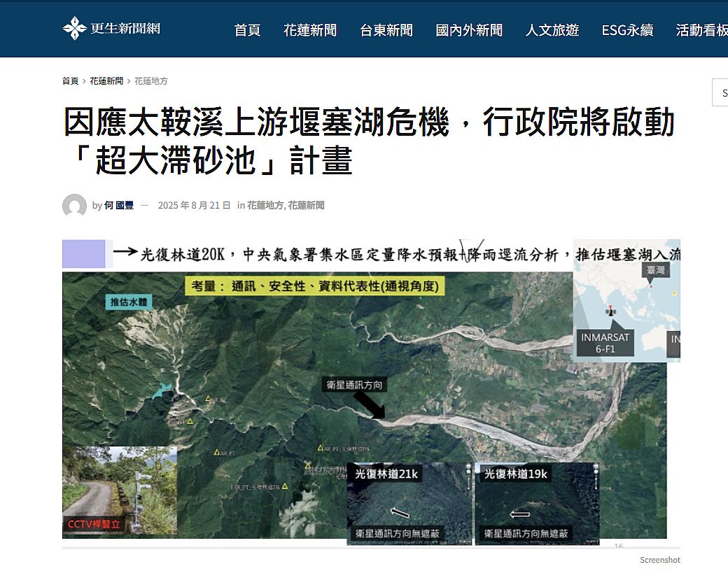
Task: Click the 花蓮新聞 category beside the date
Action: [307, 206]
